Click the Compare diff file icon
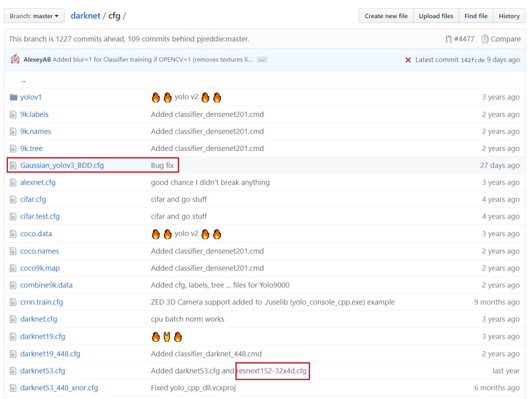 485,39
